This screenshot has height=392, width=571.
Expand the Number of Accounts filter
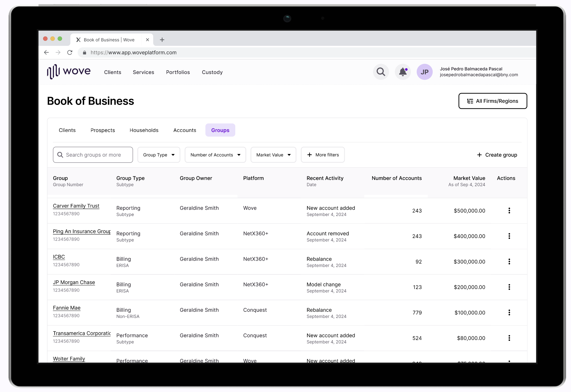coord(215,155)
